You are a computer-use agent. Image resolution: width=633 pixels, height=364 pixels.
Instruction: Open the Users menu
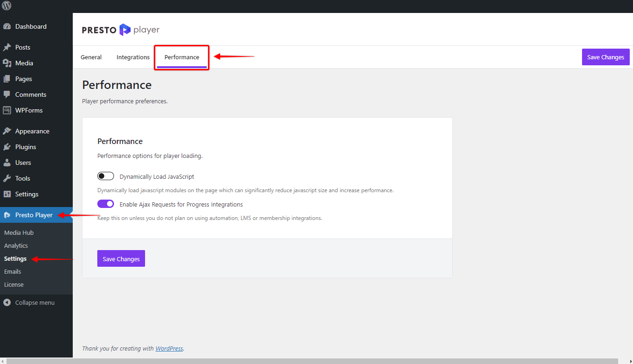(36, 163)
